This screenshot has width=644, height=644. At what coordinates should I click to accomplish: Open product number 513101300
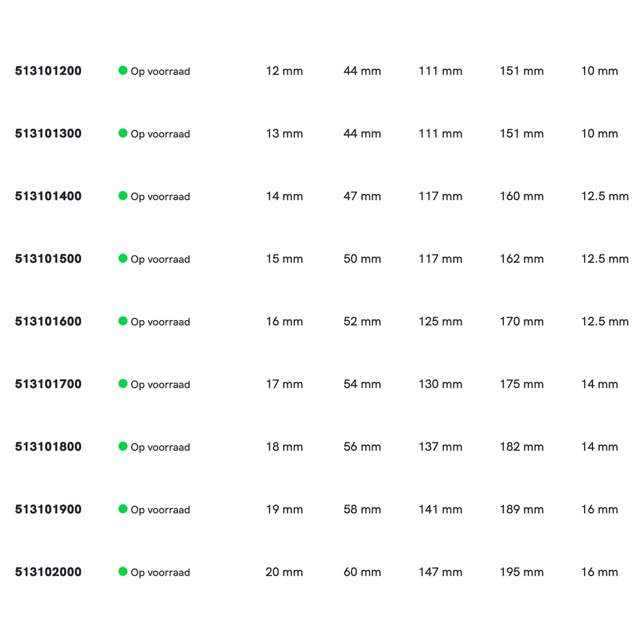[48, 133]
